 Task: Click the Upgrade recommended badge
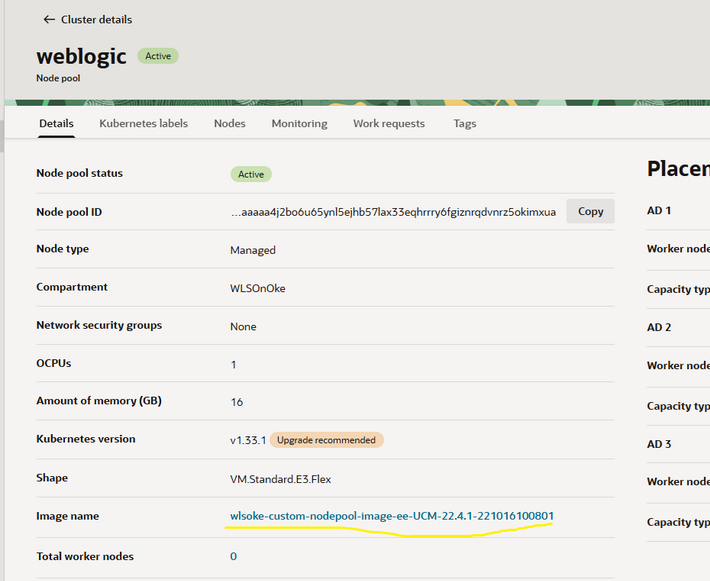(x=326, y=440)
